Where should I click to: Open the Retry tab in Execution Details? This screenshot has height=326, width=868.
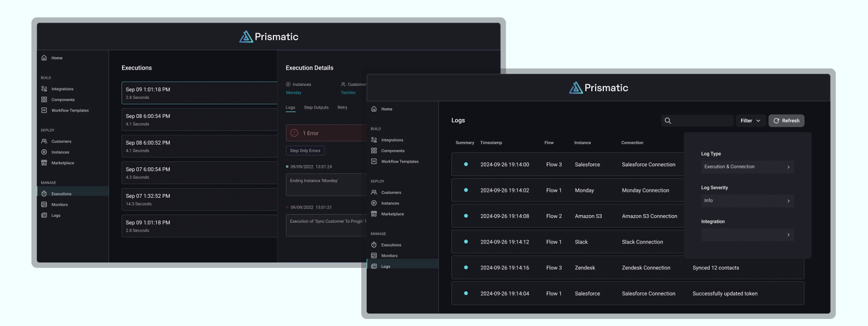pos(342,108)
